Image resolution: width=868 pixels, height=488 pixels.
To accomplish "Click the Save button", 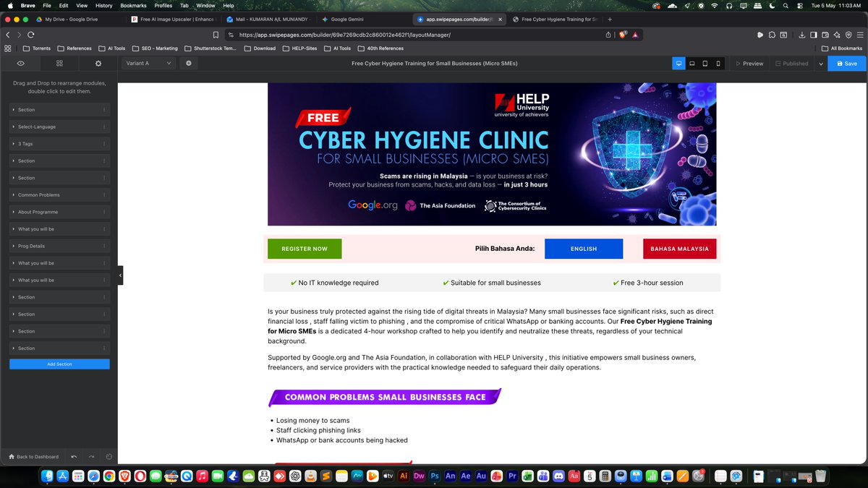I will pos(846,64).
